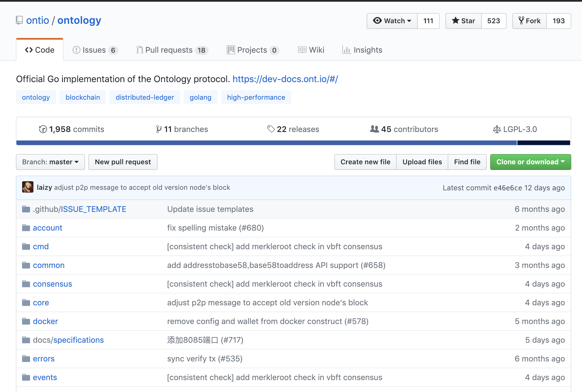Click laizy's avatar thumbnail
This screenshot has width=582, height=392.
[28, 187]
